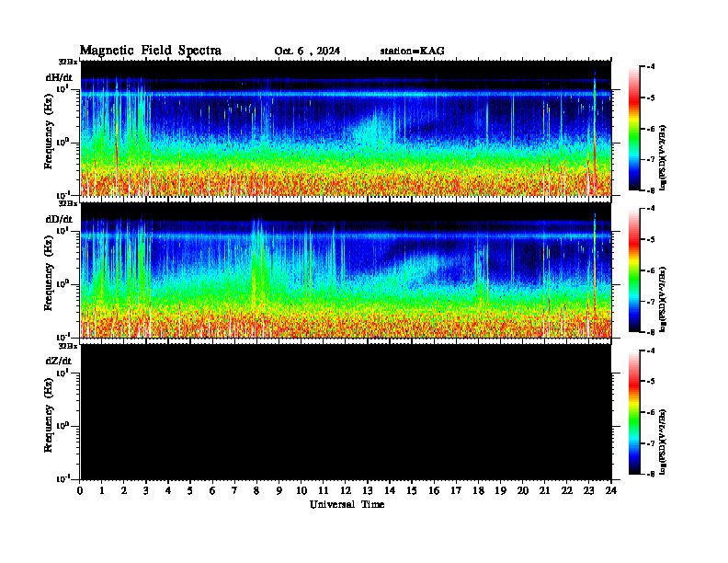Viewport: 728px width, 563px height.
Task: Click the -4 tick on dH/dt color bar
Action: pyautogui.click(x=651, y=67)
